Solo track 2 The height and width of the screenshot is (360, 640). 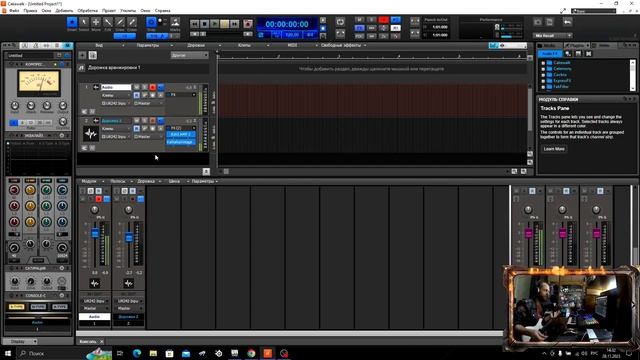click(144, 121)
